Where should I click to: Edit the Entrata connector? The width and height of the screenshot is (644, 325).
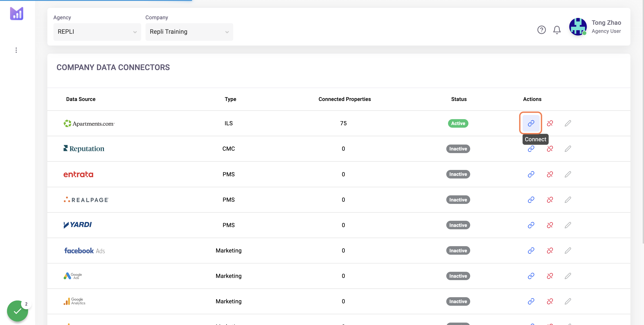click(568, 174)
